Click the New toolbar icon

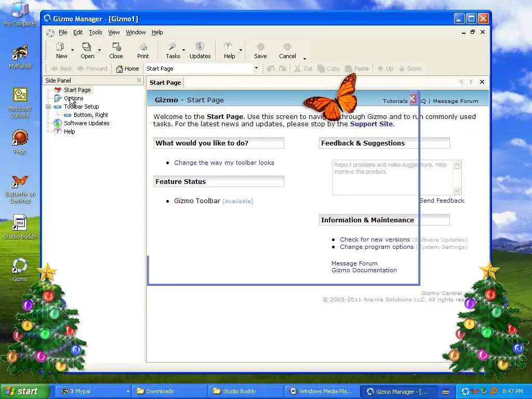[x=61, y=50]
